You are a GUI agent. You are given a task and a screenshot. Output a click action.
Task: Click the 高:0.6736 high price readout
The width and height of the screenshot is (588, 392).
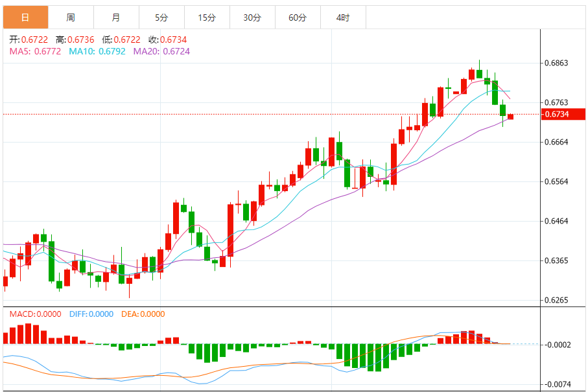click(76, 40)
